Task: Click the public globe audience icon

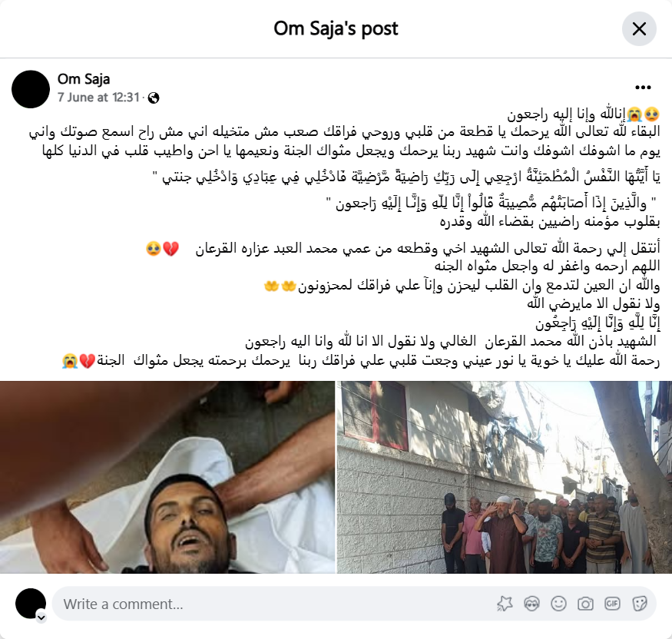Action: pos(154,98)
